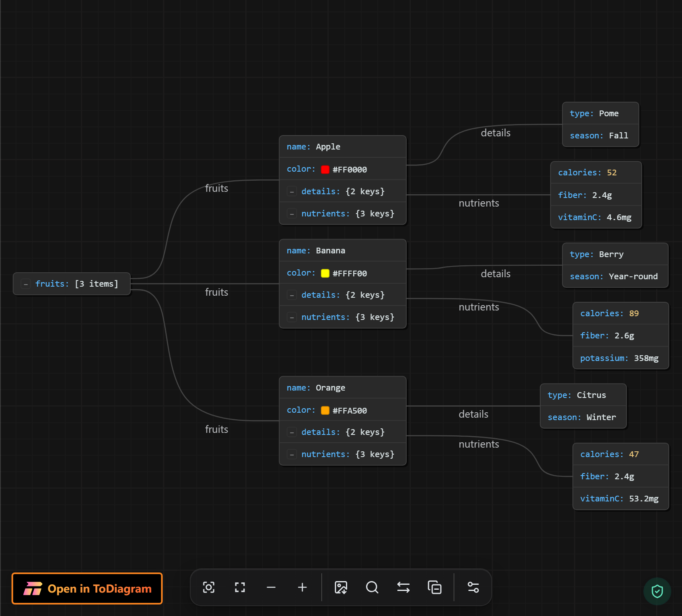The image size is (682, 616).
Task: Click the Open in ToDiagram button
Action: point(87,588)
